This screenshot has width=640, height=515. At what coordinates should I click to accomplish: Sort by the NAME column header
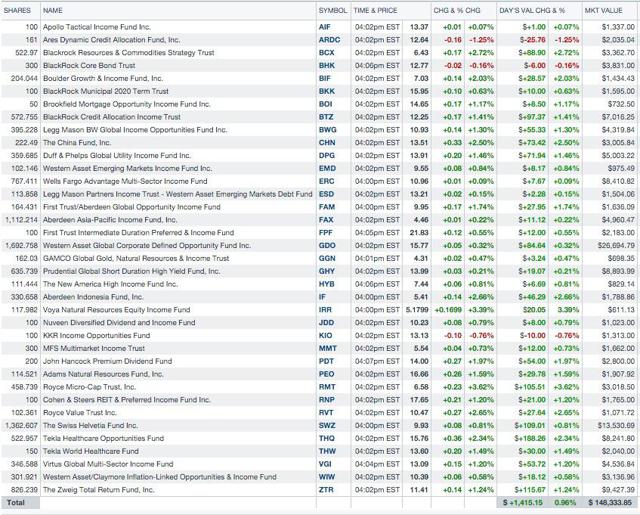tap(53, 11)
